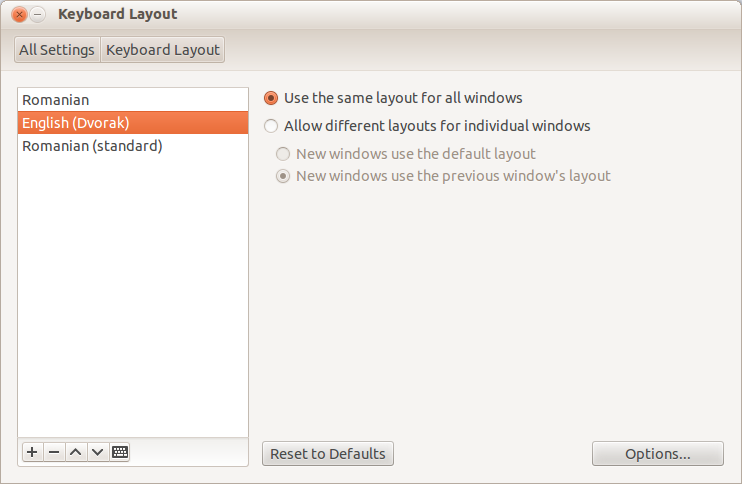Screen dimensions: 742x484
Task: Close the Keyboard Layout window
Action: 20,15
